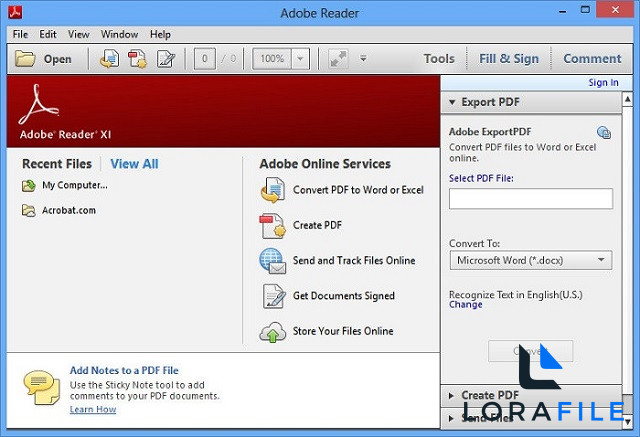Click View All recent files link
The height and width of the screenshot is (437, 640).
pos(134,164)
